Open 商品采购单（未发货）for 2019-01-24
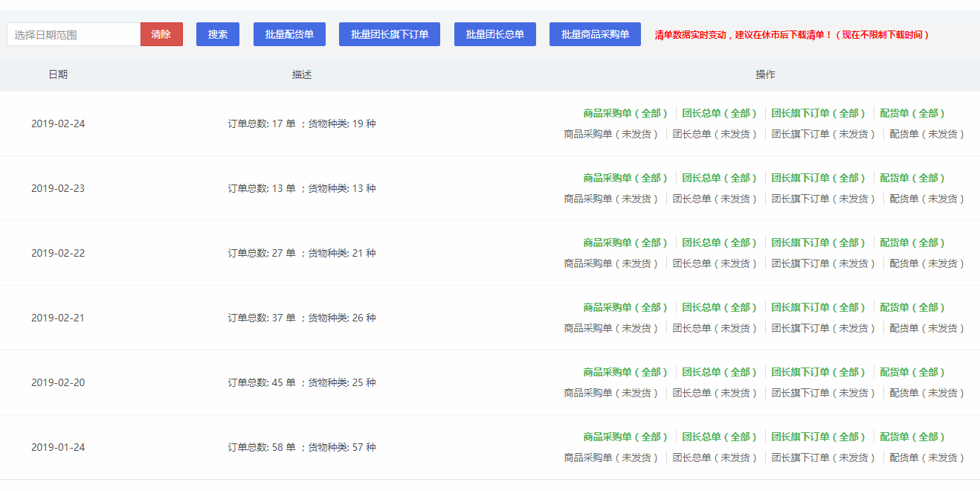 (x=611, y=458)
